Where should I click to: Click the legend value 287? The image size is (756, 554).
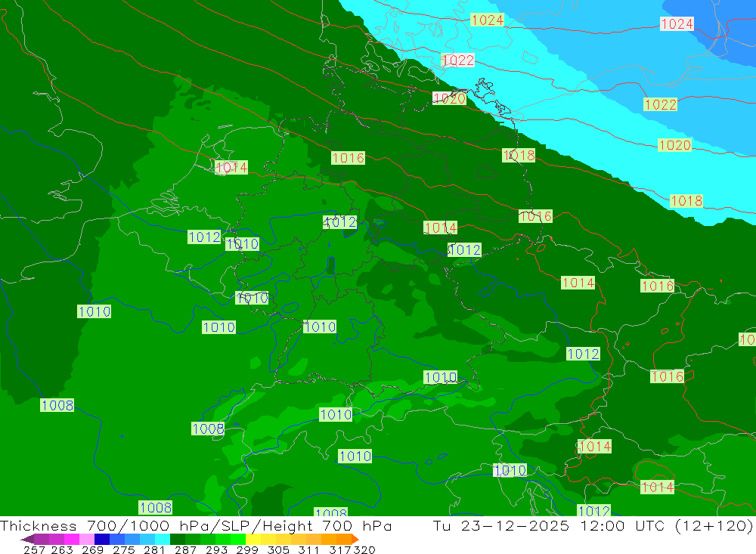click(x=185, y=549)
